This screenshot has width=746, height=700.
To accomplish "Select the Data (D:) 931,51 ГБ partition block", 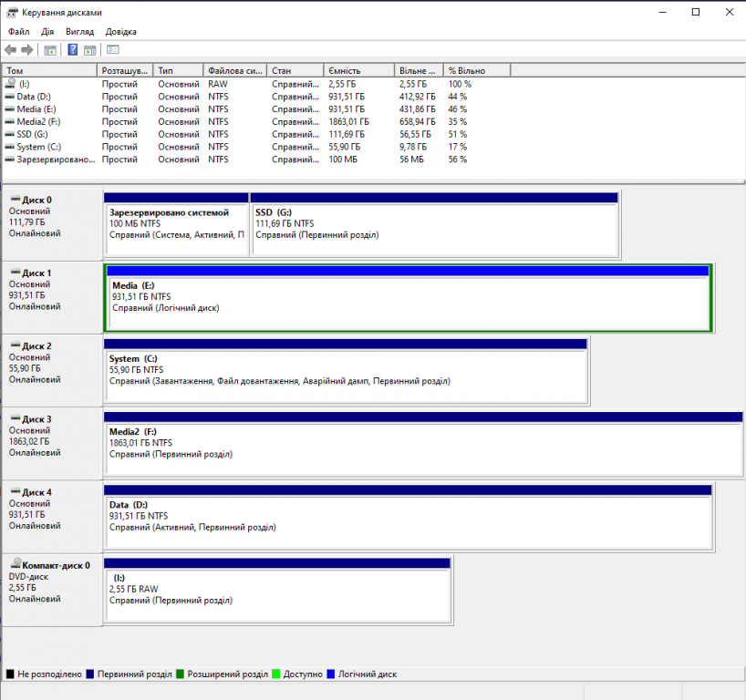I will click(x=409, y=518).
